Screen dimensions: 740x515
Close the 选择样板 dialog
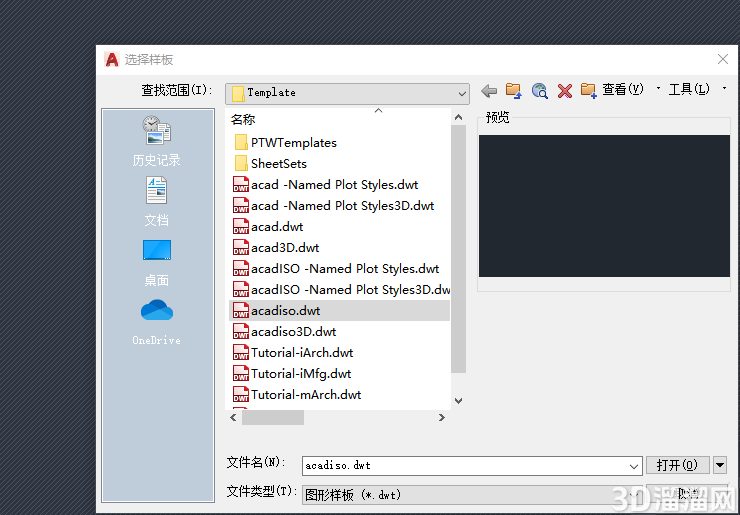(723, 59)
